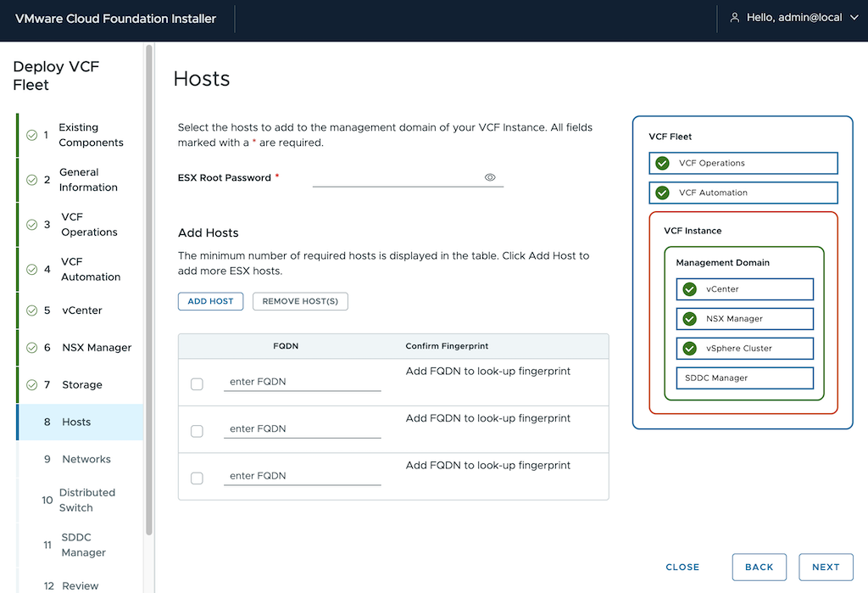868x593 pixels.
Task: Select step 10 Distributed Switch
Action: pyautogui.click(x=80, y=500)
